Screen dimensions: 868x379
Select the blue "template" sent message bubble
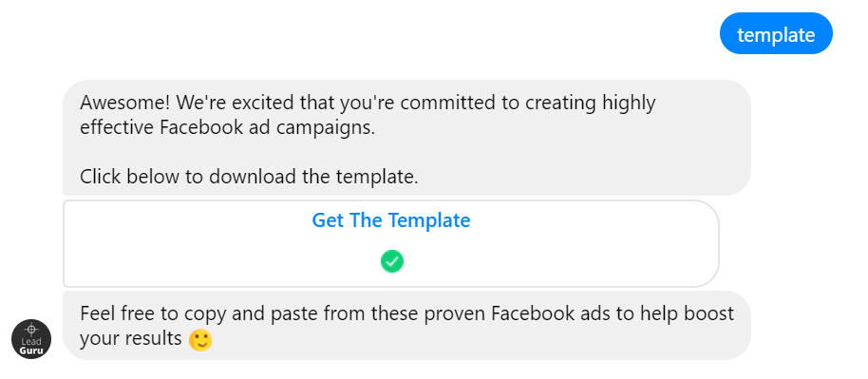click(x=776, y=33)
